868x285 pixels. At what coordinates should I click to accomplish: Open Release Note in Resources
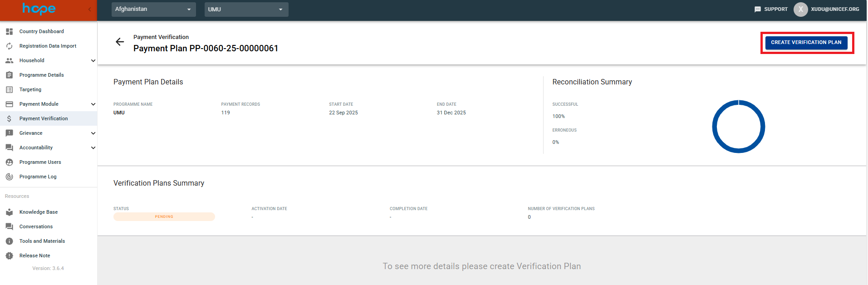35,256
